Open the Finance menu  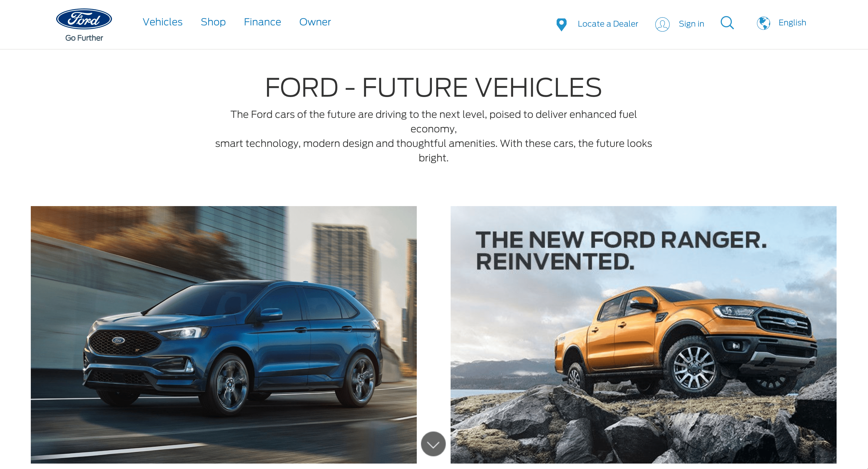point(262,22)
